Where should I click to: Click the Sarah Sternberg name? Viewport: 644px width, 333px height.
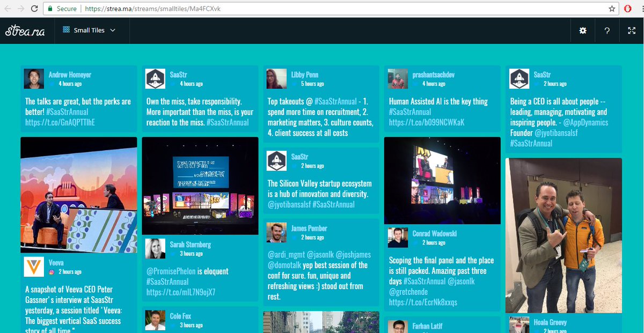(x=191, y=245)
